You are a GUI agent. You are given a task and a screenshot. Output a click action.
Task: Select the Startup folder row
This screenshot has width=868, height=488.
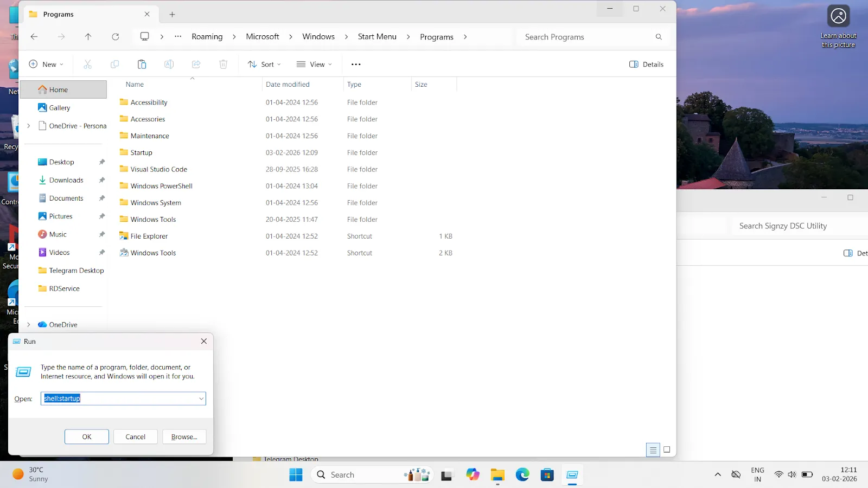pos(286,153)
